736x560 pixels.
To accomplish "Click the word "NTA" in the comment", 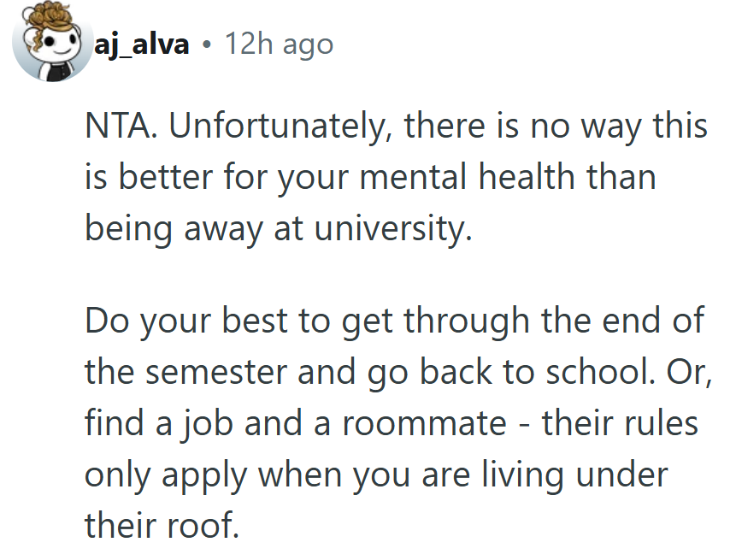I will 118,127.
